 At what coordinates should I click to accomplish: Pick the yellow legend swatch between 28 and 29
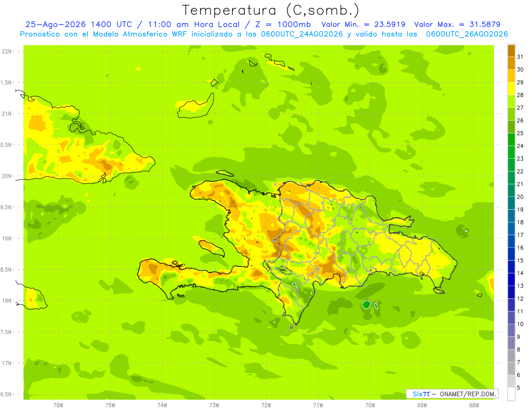(x=511, y=88)
